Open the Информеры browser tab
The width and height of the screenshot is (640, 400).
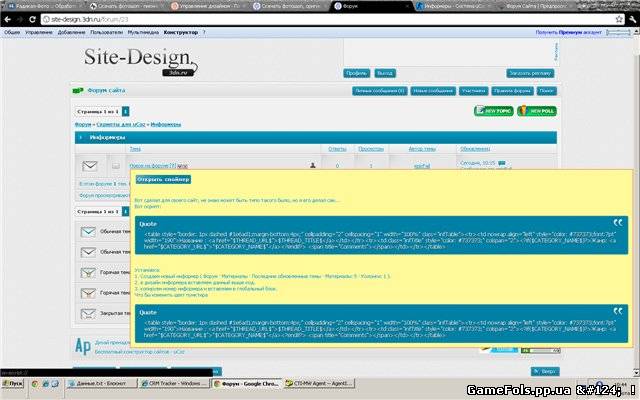tap(451, 6)
